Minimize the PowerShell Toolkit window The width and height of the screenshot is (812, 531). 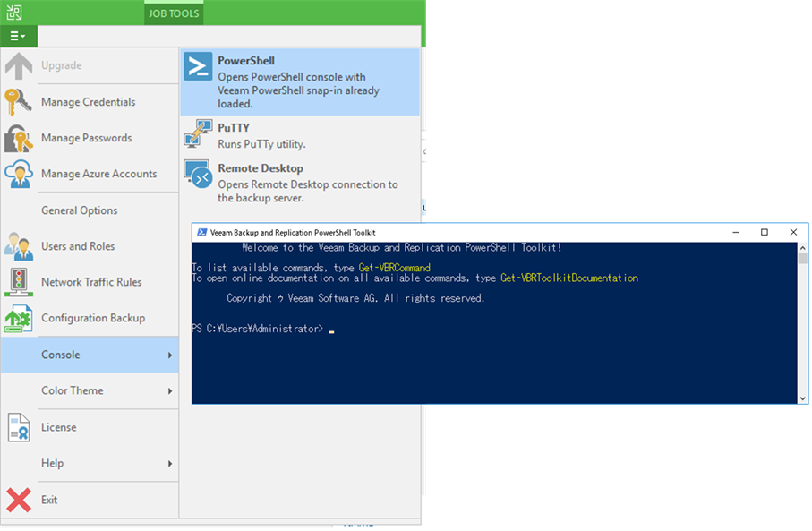click(736, 233)
